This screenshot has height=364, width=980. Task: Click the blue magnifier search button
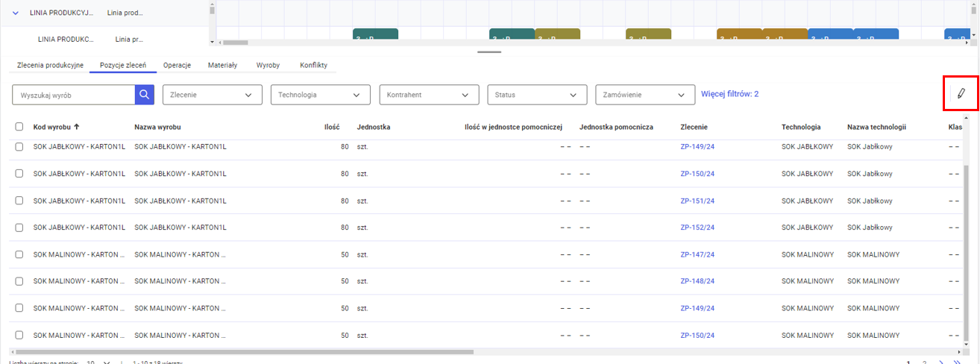[x=144, y=95]
